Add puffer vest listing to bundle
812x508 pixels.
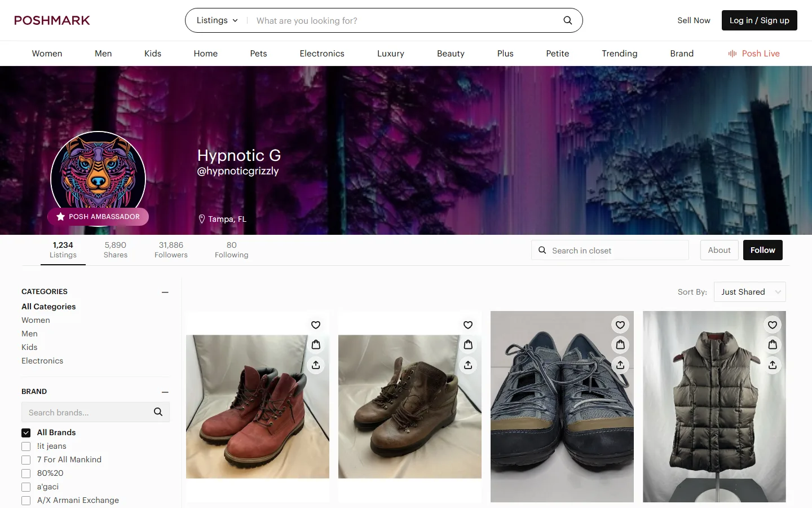(773, 345)
